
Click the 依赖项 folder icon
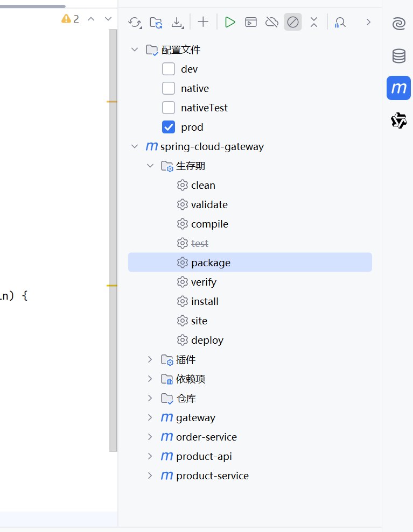point(167,379)
